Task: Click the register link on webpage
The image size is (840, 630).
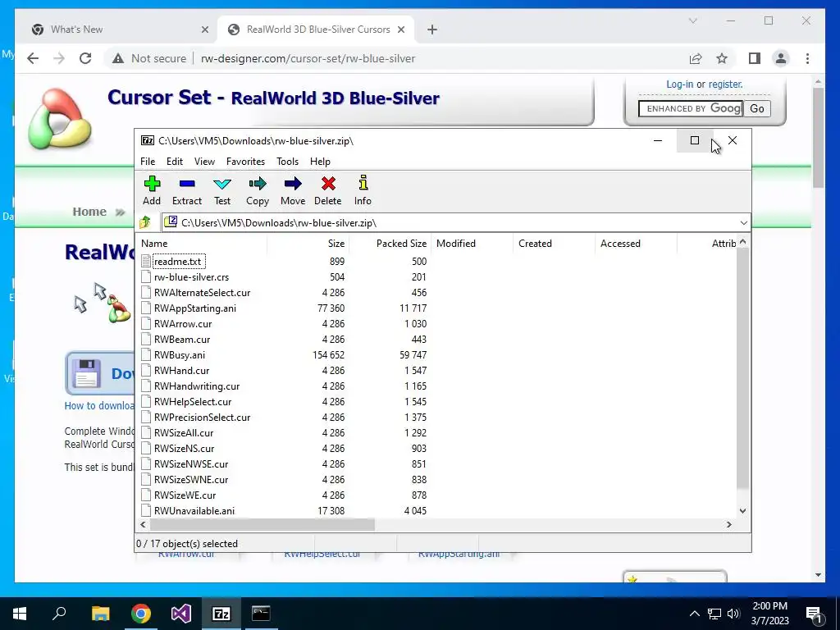Action: click(725, 84)
